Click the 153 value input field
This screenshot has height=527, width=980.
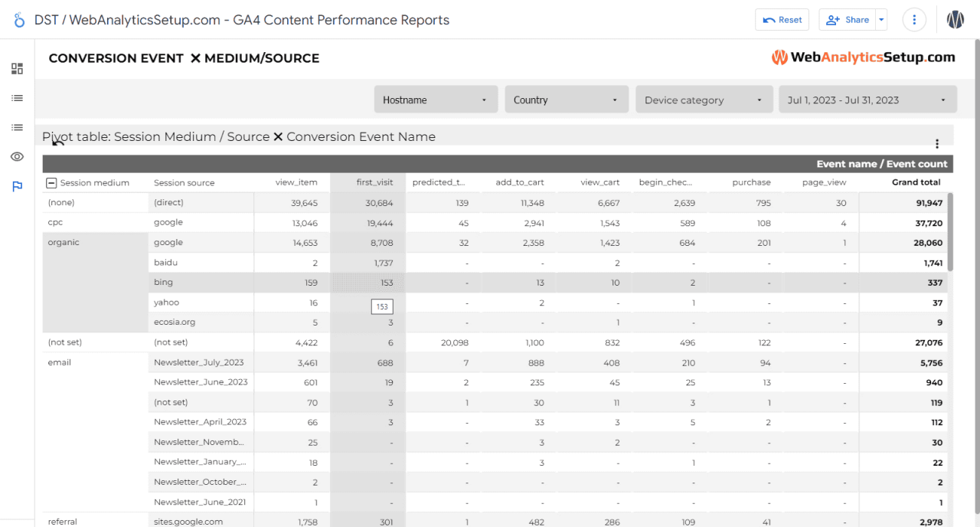coord(381,306)
